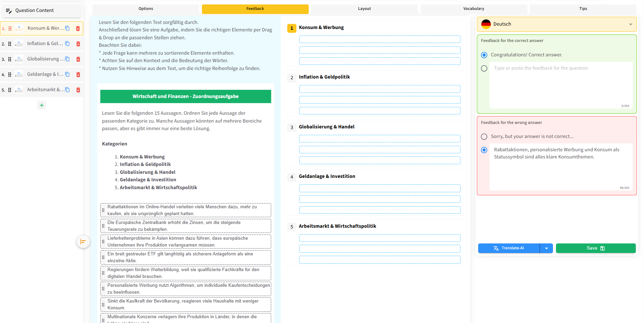Open the Options tab
644x323 pixels.
pos(146,9)
